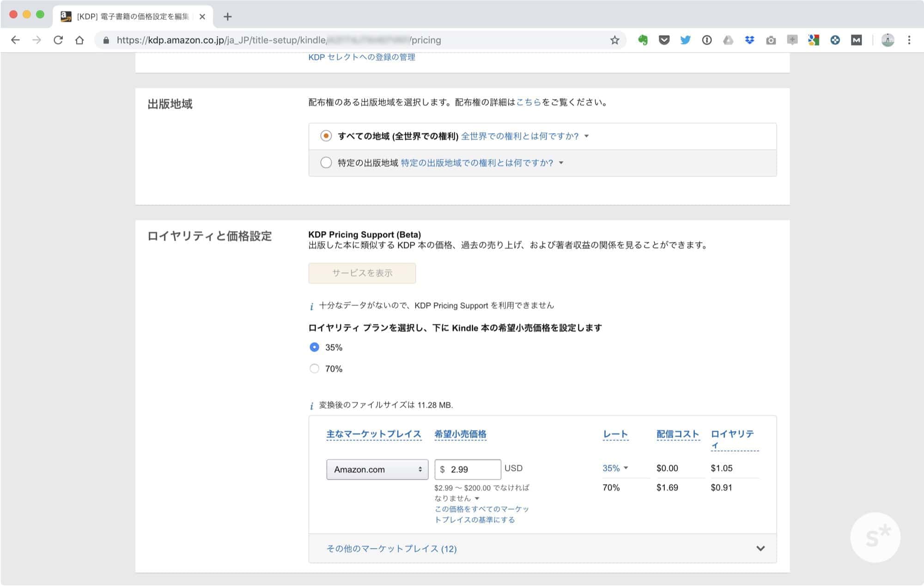This screenshot has height=586, width=924.
Task: Open the Twitter extension icon
Action: (x=685, y=40)
